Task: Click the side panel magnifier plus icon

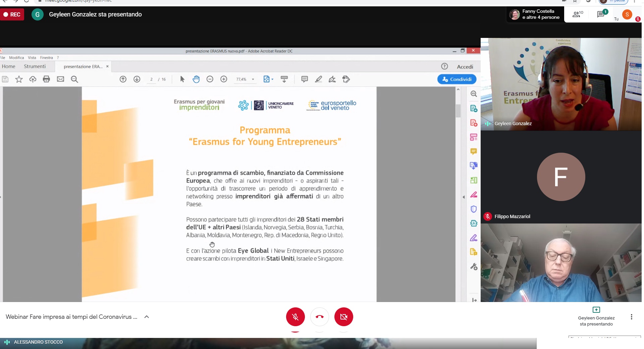Action: pyautogui.click(x=474, y=94)
